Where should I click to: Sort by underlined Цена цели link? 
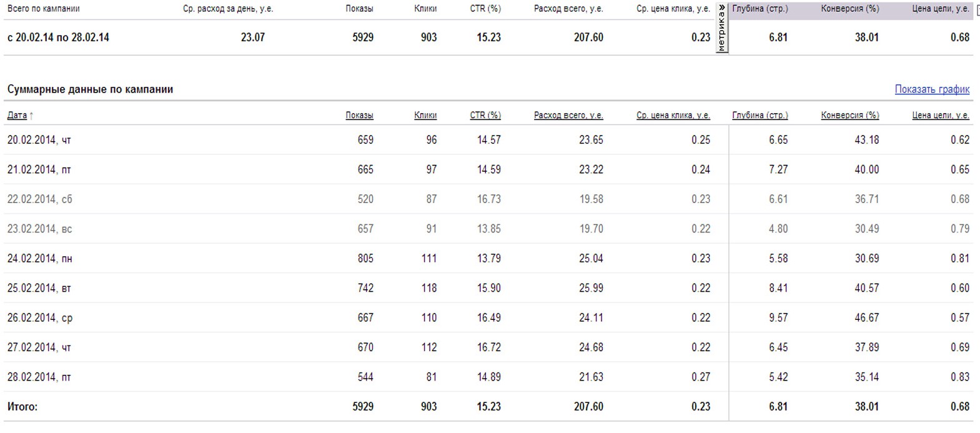click(941, 116)
